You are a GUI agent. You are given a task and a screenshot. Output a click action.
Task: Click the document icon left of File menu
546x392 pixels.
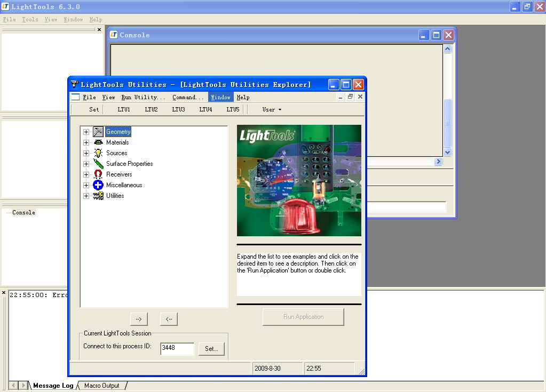pos(76,97)
